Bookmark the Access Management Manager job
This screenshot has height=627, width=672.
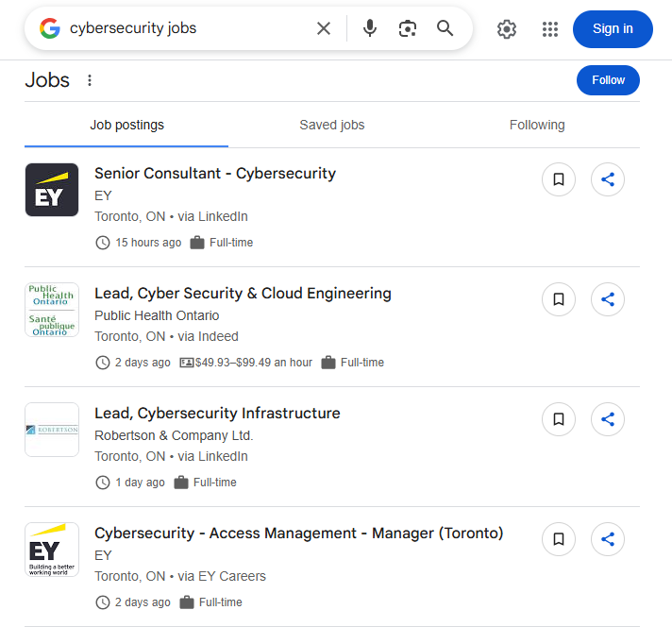559,539
